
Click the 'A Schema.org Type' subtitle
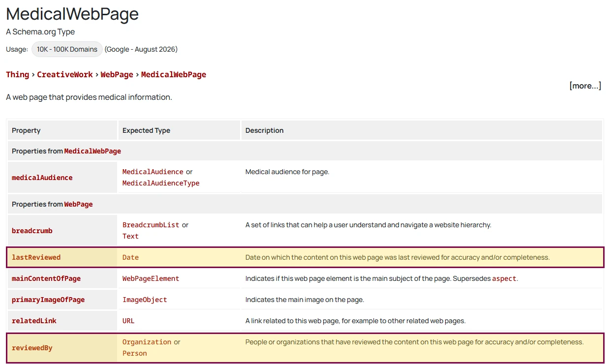coord(40,32)
